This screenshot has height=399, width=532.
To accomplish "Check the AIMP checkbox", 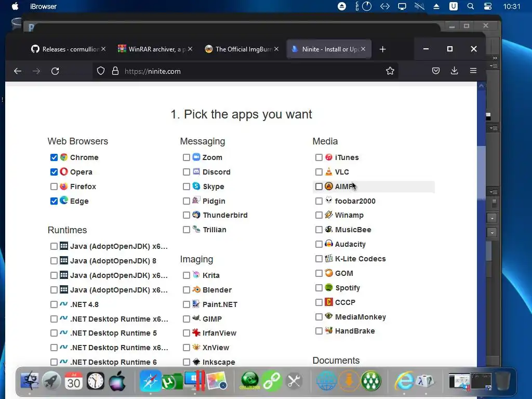I will point(318,187).
